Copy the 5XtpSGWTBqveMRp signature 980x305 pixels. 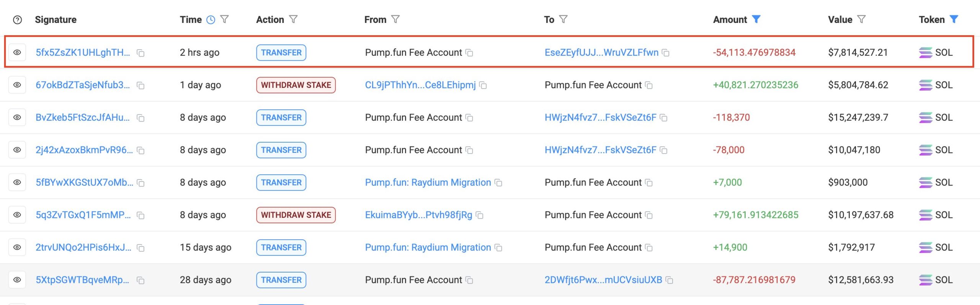(x=140, y=281)
